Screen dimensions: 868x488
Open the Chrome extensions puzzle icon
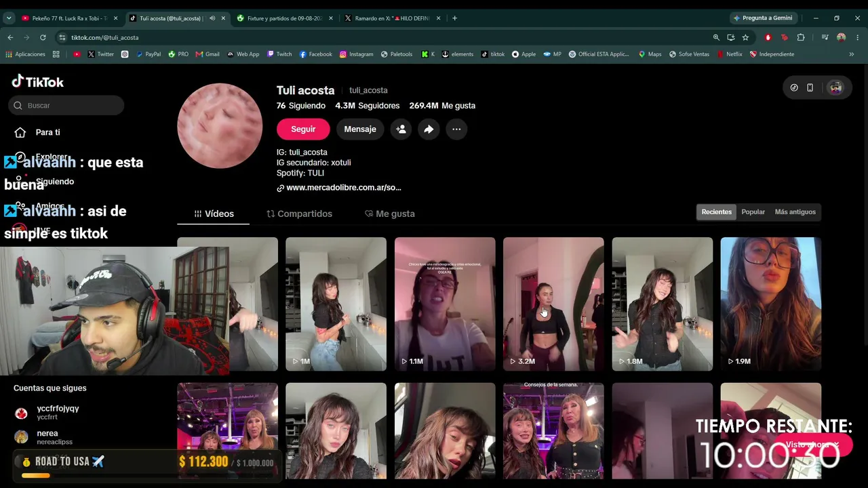pyautogui.click(x=801, y=37)
